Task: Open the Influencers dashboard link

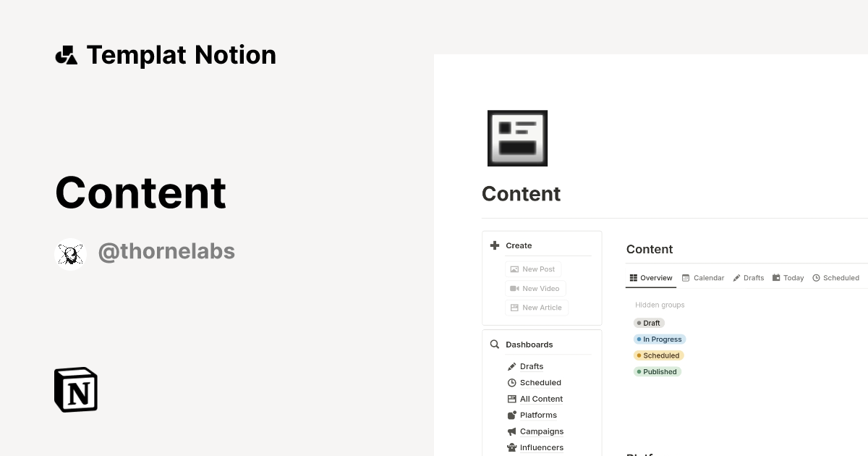Action: coord(541,447)
